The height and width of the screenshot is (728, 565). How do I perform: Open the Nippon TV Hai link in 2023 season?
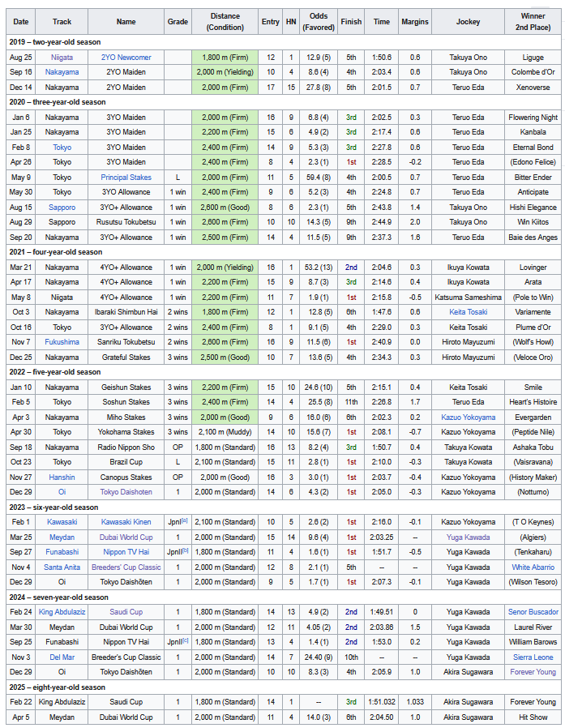click(126, 552)
